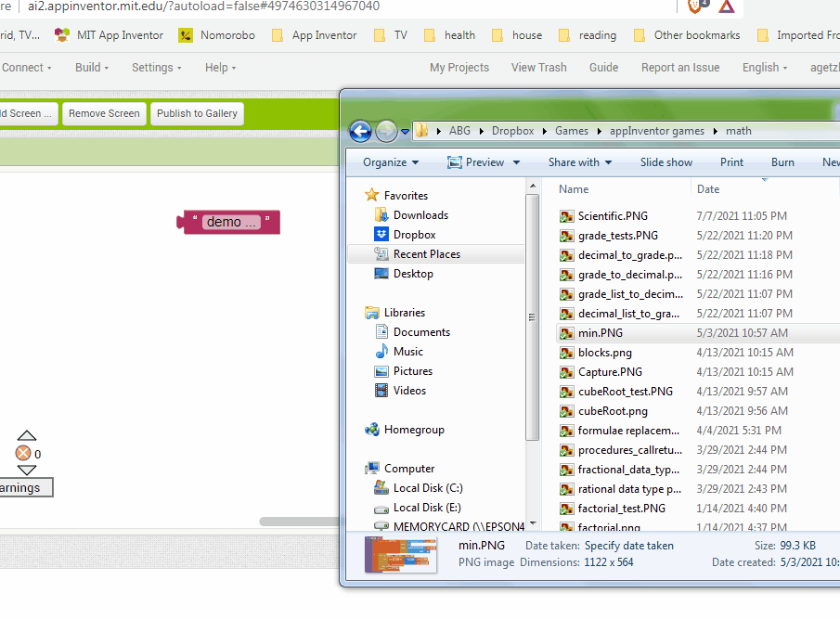Click Burn in Explorer toolbar
This screenshot has height=619, width=840.
point(782,162)
